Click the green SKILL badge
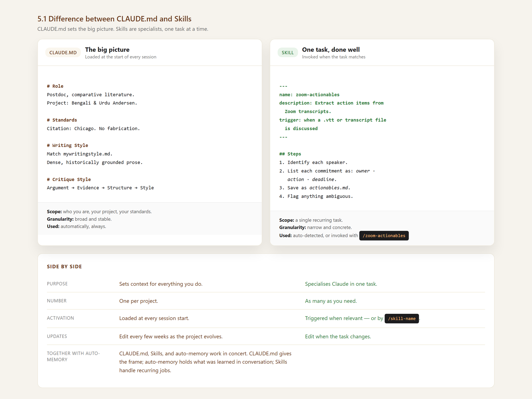 point(288,52)
